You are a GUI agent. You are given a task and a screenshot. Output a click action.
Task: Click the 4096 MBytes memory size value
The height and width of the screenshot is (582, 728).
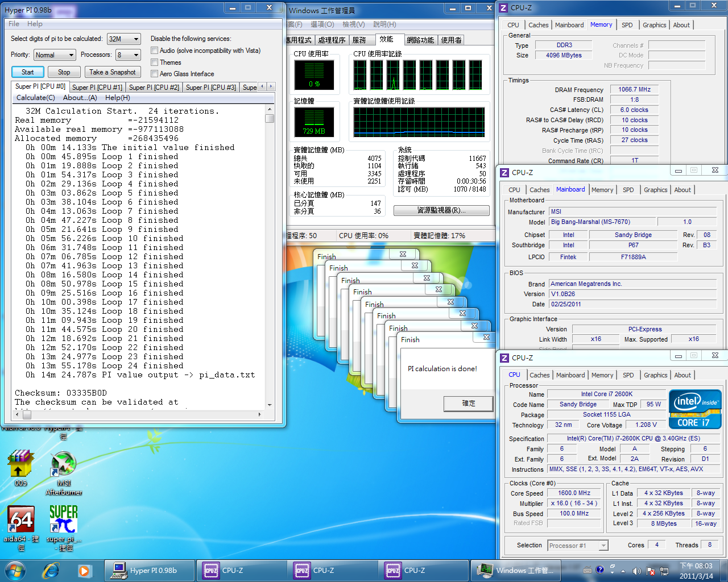[564, 55]
